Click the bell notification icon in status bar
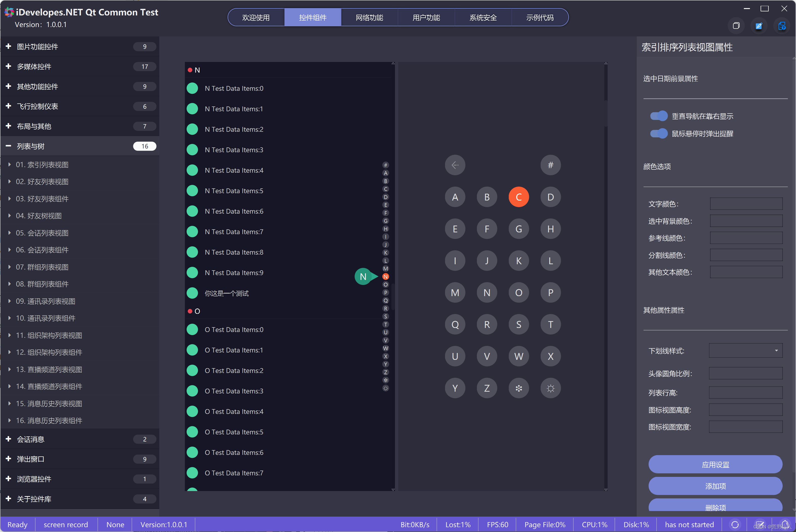Viewport: 796px width, 532px height. 785,524
